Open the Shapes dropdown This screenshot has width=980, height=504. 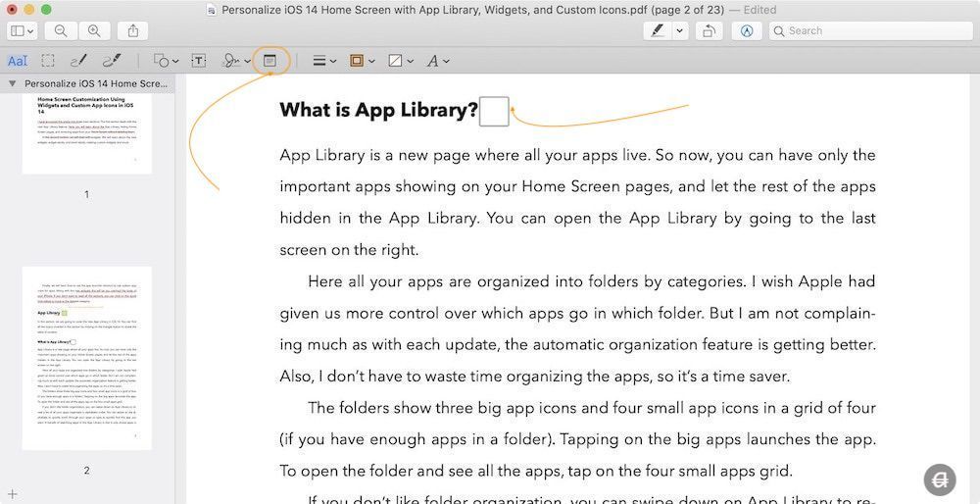pos(165,61)
